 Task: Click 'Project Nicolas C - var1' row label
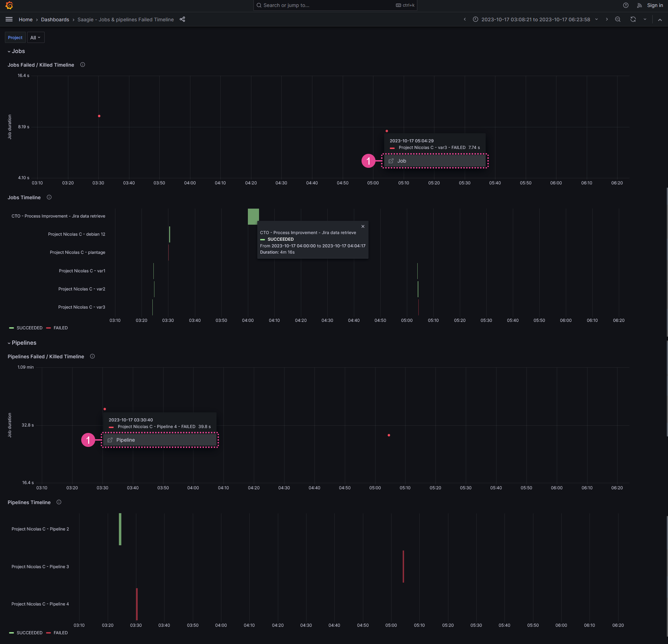[x=82, y=271]
